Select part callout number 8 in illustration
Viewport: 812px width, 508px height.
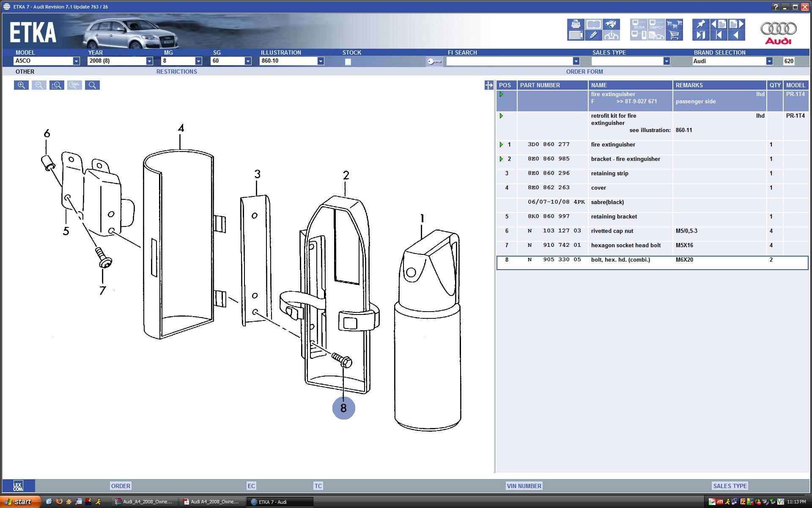(343, 408)
